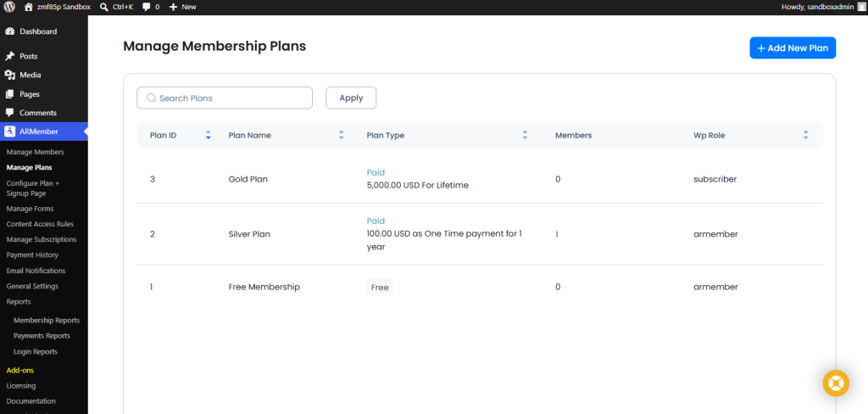
Task: Click the plus New icon in admin bar
Action: tap(173, 7)
